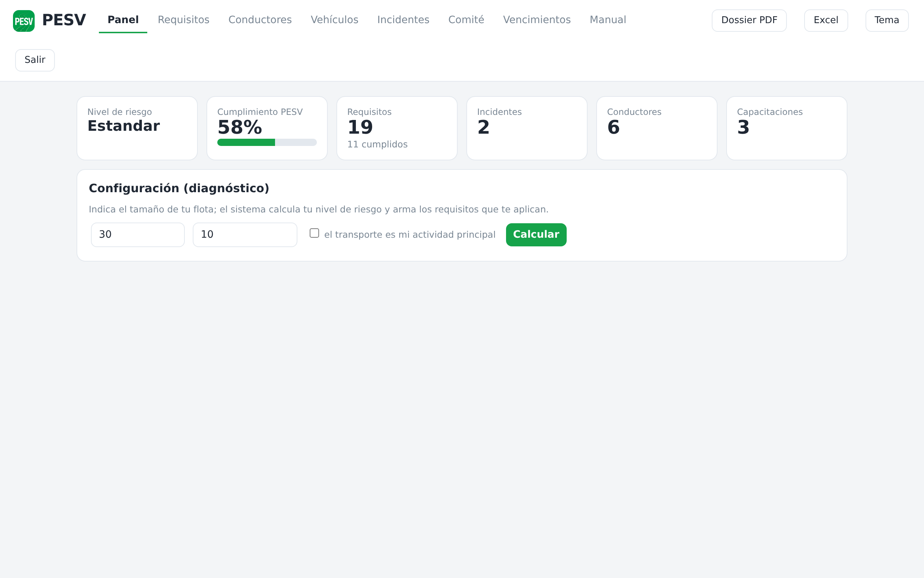
Task: Click the Conductores 6 stat card
Action: tap(657, 128)
